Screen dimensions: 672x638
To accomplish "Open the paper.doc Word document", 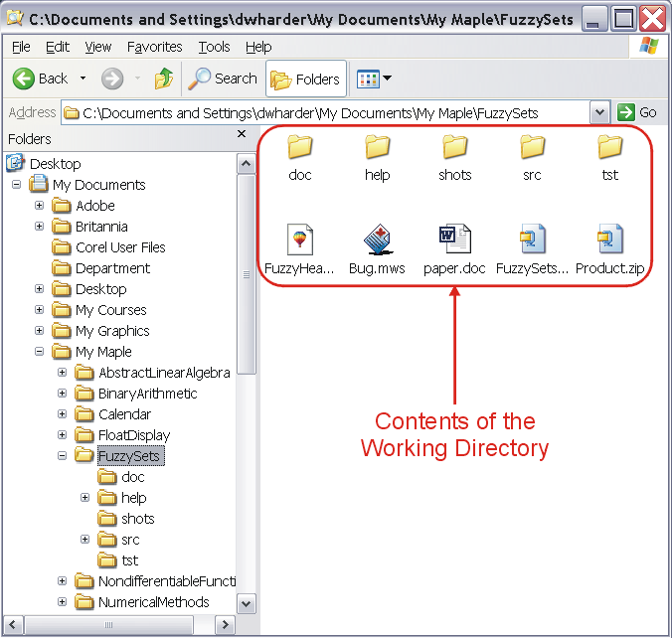I will [453, 240].
